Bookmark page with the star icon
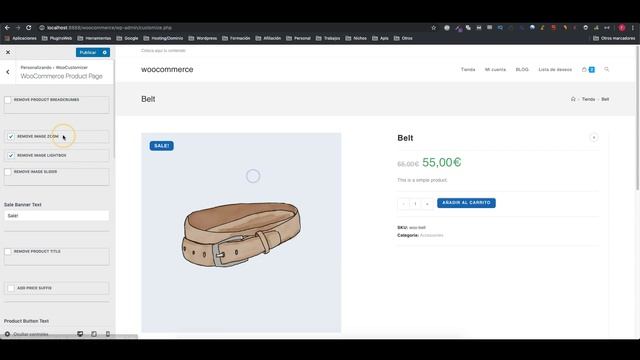640x360 pixels. 433,28
